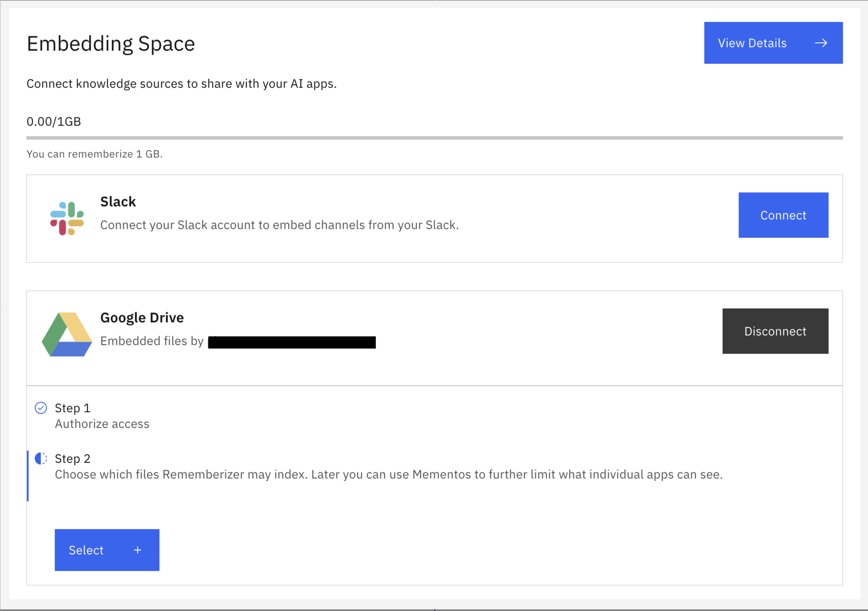This screenshot has width=868, height=611.
Task: Toggle Step 1 Authorize access complete status
Action: click(41, 408)
